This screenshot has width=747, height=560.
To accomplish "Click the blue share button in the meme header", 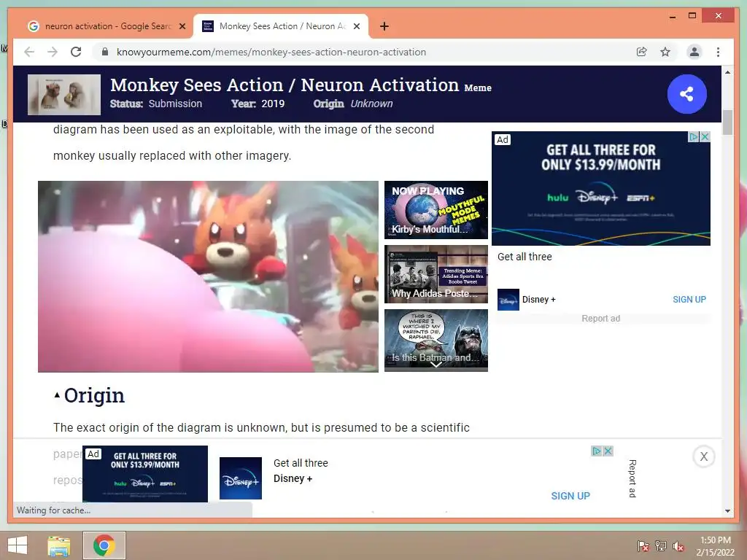I will tap(686, 94).
